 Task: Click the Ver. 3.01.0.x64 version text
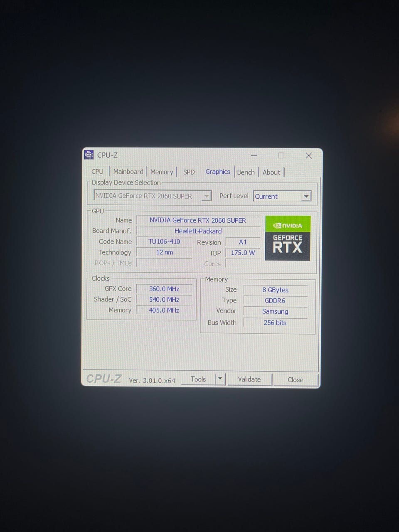[x=152, y=380]
